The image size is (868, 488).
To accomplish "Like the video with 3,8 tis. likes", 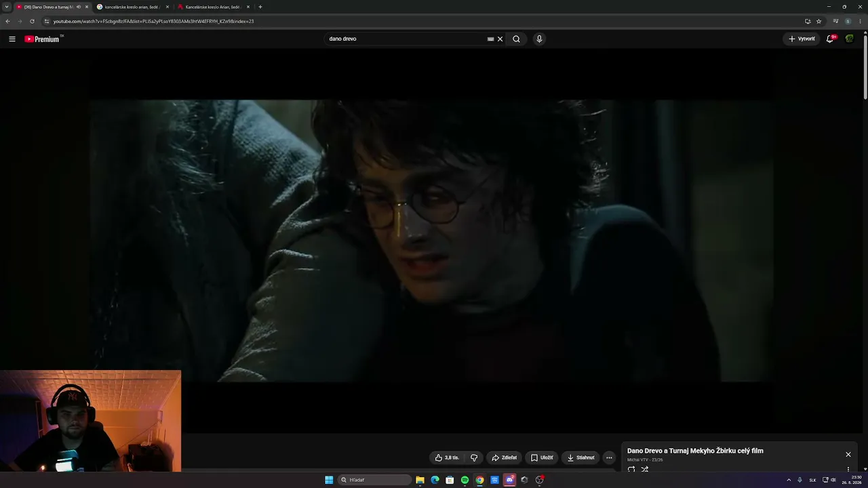I will (447, 457).
